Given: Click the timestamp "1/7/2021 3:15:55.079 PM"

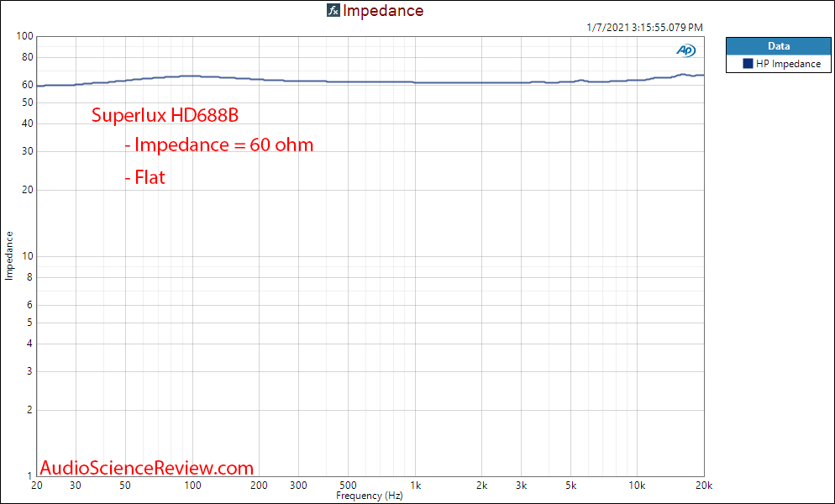Looking at the screenshot, I should coord(644,27).
